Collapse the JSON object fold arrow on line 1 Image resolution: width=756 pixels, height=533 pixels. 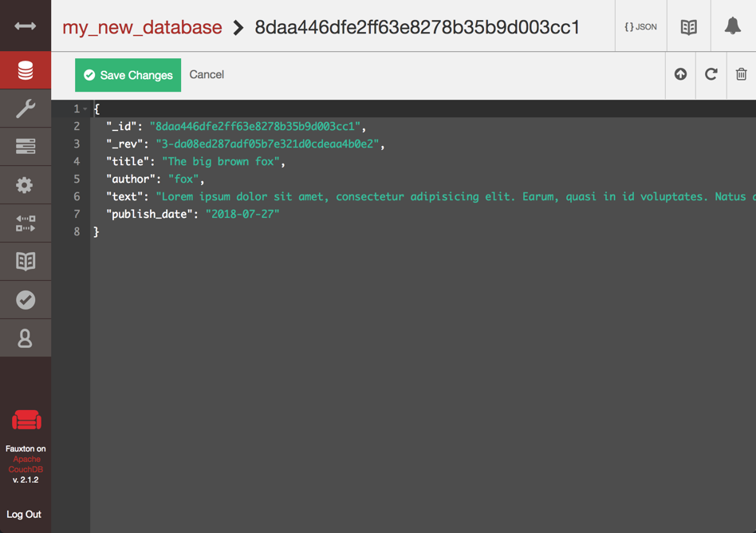85,109
